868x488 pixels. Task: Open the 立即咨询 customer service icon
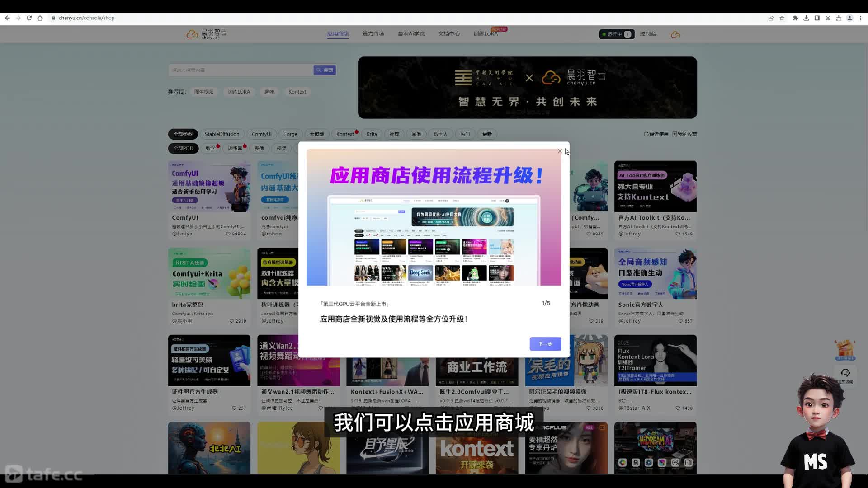[845, 375]
